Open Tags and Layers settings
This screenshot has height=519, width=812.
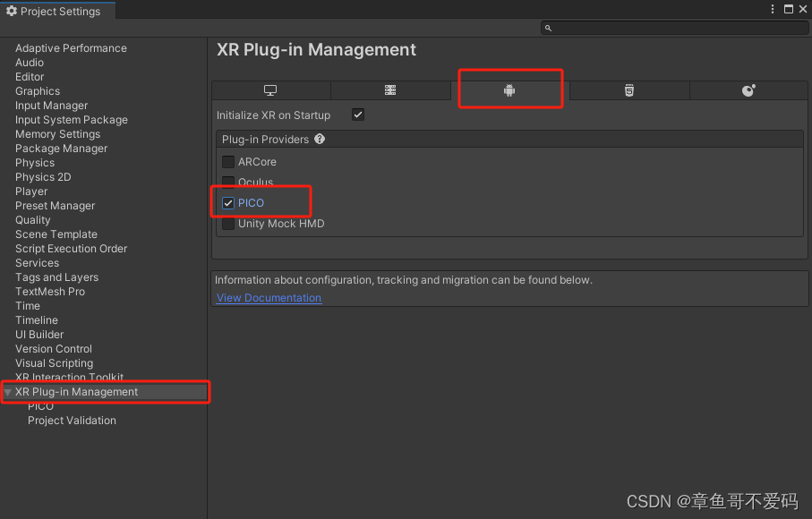coord(56,277)
